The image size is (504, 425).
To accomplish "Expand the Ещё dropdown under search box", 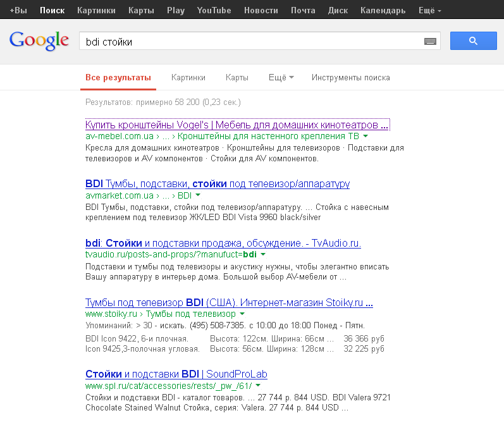I will point(281,78).
